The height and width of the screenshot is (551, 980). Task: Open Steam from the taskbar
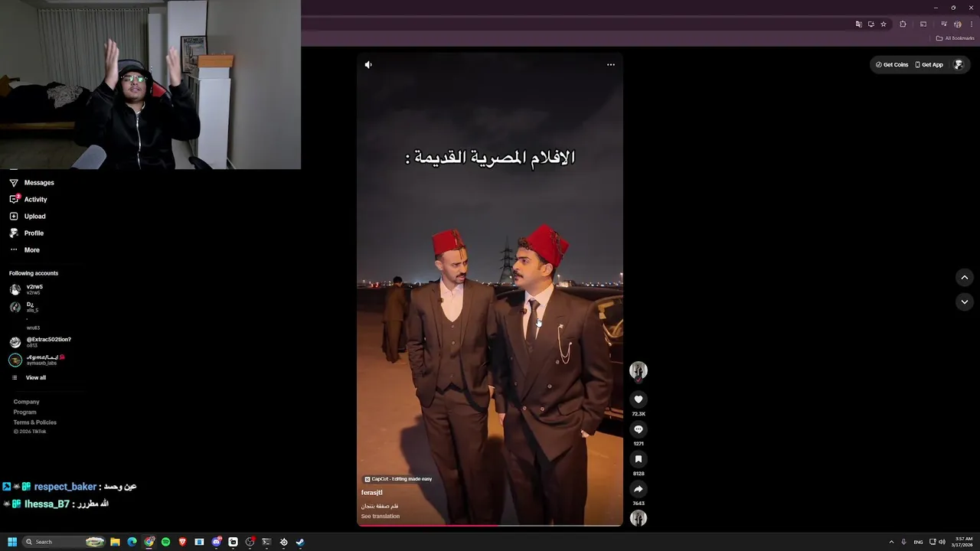pos(300,542)
